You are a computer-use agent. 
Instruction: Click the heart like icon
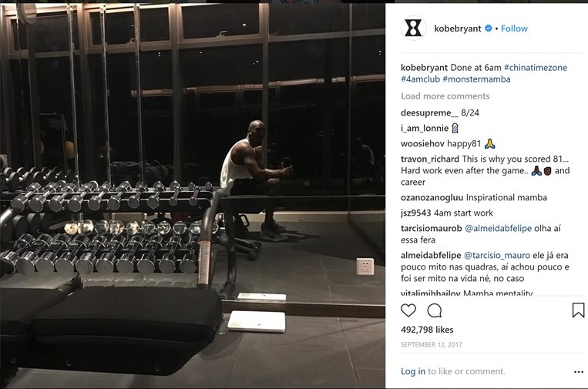point(408,310)
